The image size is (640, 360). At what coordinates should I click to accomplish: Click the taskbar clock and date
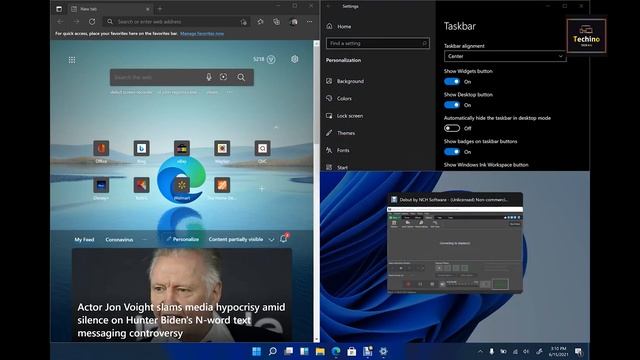tap(558, 351)
